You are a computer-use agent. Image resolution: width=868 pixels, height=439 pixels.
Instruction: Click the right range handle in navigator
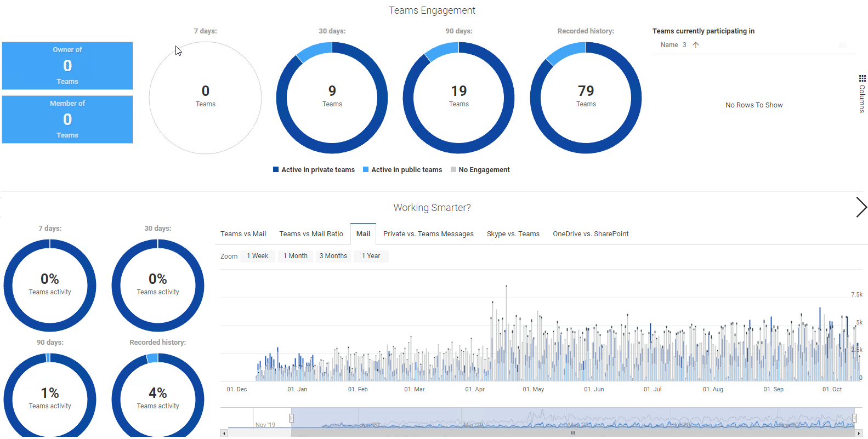(854, 418)
